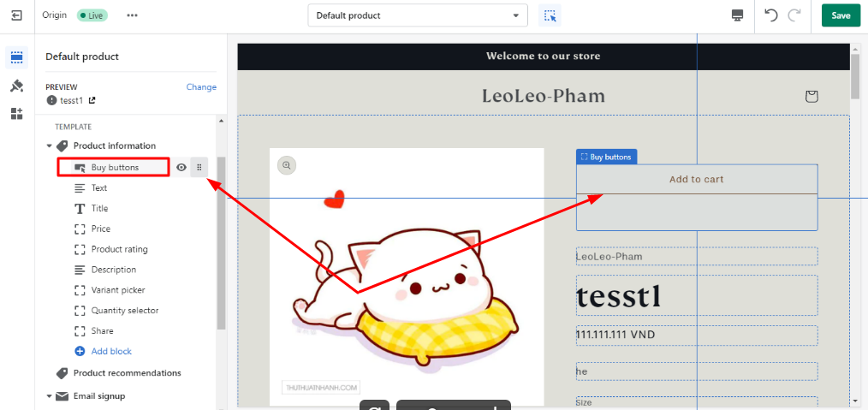Viewport: 868px width, 410px height.
Task: Select the Share block
Action: click(x=103, y=331)
